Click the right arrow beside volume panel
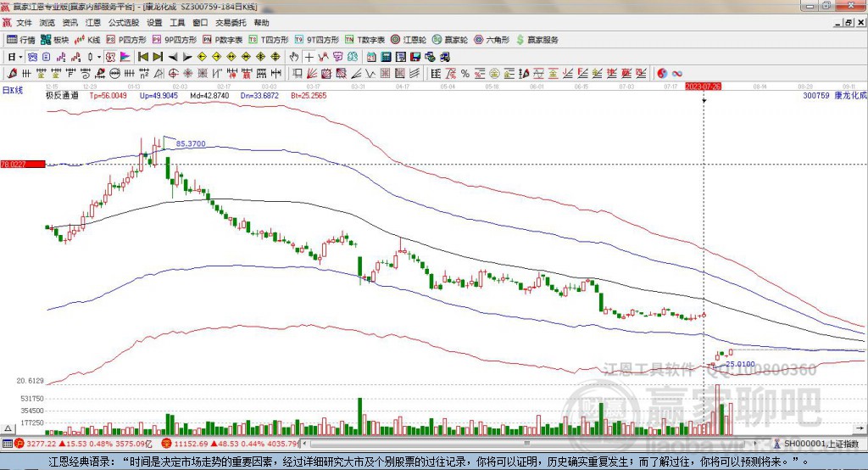Screen dimensions: 868x470 point(859,428)
